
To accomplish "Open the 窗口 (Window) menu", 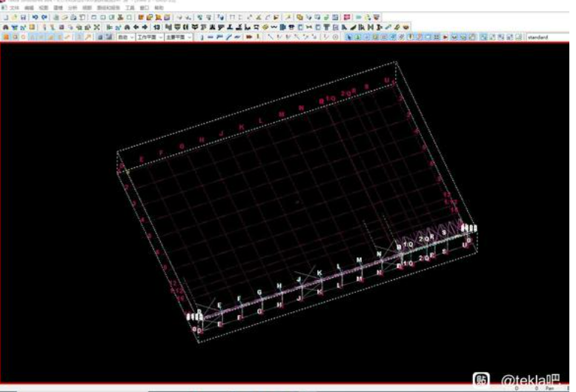I will 145,7.
